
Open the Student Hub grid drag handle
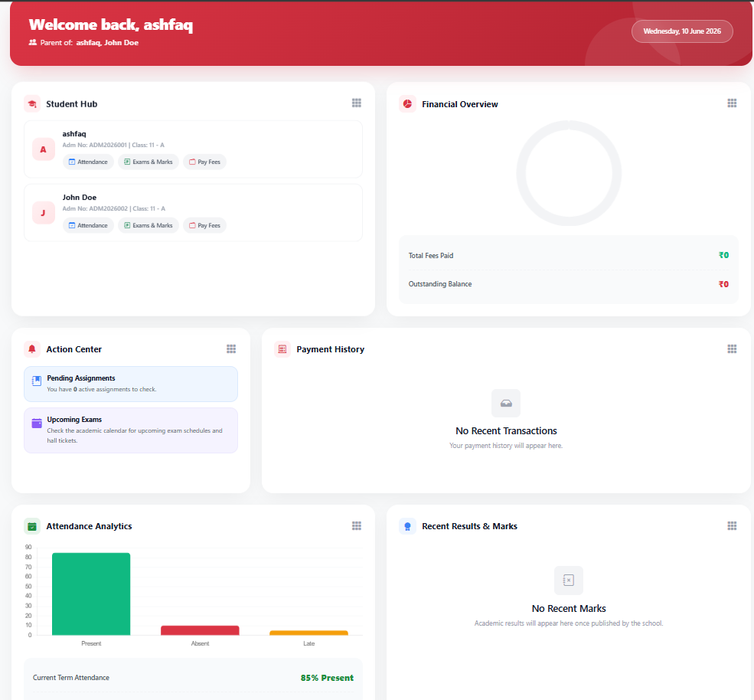(356, 103)
